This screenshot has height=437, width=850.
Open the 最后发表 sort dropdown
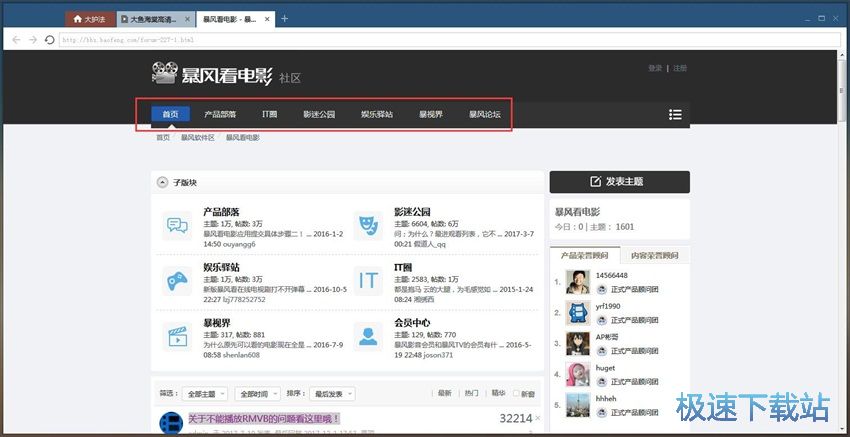click(x=332, y=394)
